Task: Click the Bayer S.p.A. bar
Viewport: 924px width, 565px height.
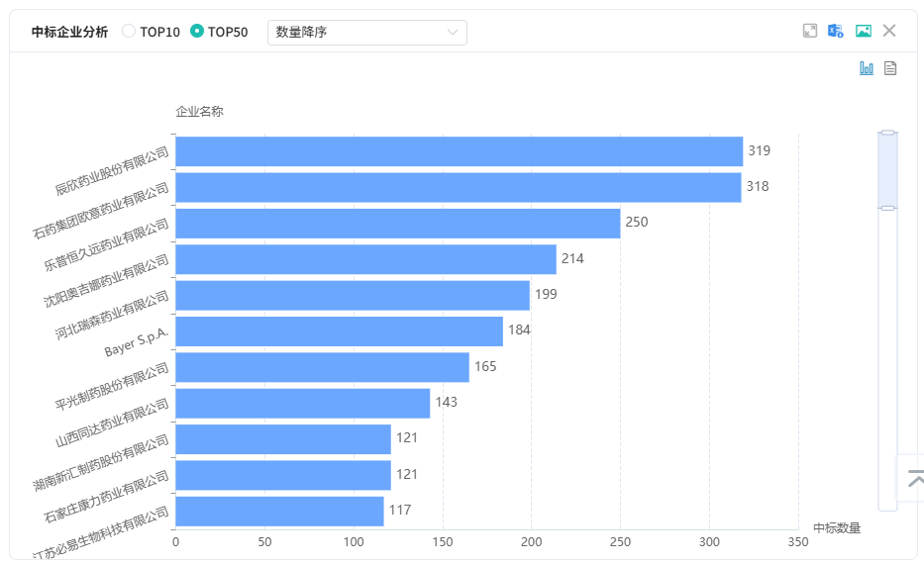Action: (339, 330)
